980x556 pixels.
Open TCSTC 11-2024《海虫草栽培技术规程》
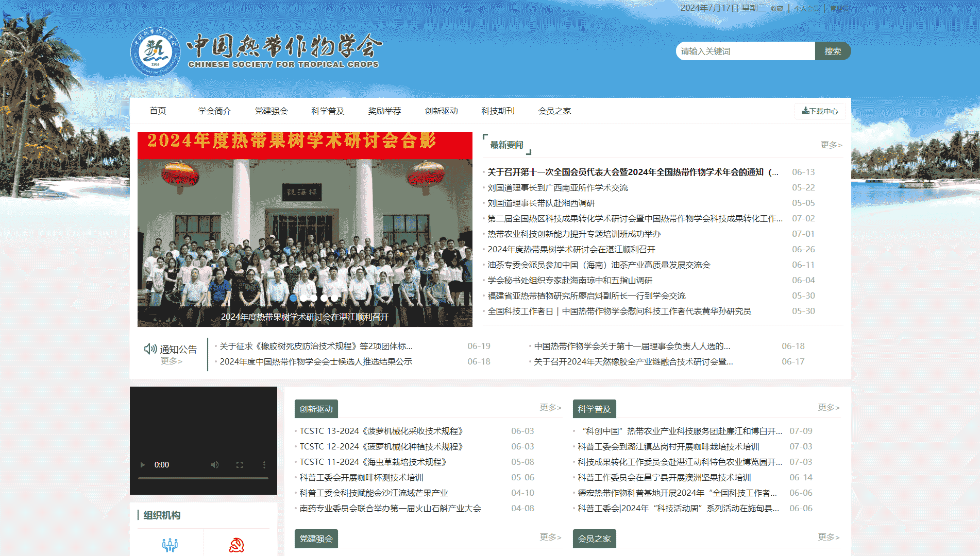(375, 462)
